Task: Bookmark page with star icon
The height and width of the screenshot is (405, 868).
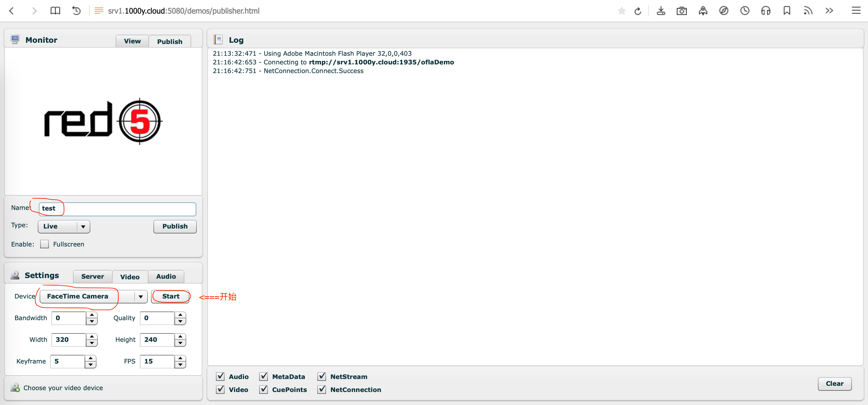Action: click(x=622, y=11)
